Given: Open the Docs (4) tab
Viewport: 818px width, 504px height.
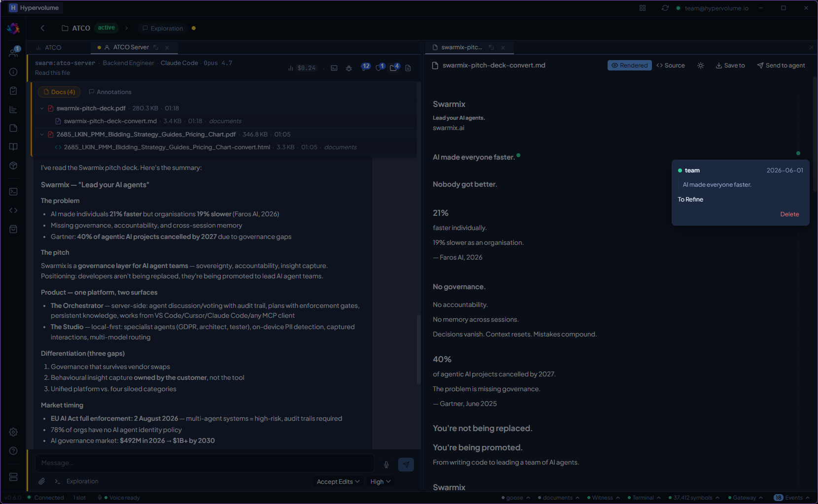Looking at the screenshot, I should pyautogui.click(x=59, y=92).
